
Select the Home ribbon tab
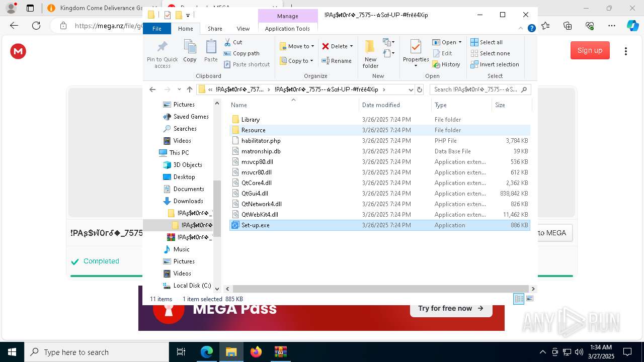click(x=185, y=29)
